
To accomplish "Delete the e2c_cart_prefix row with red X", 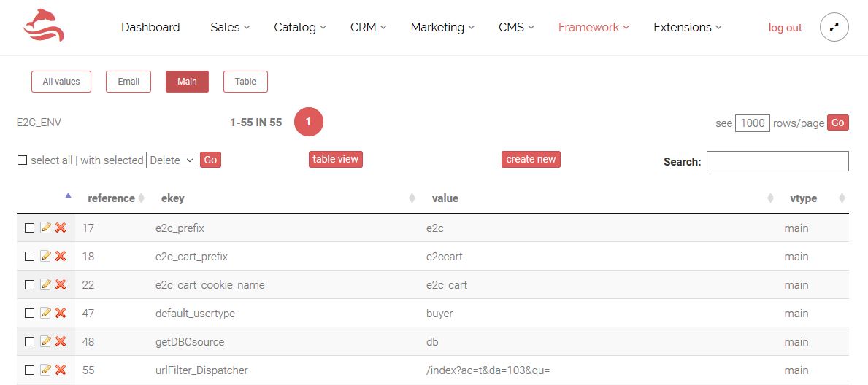I will point(61,256).
